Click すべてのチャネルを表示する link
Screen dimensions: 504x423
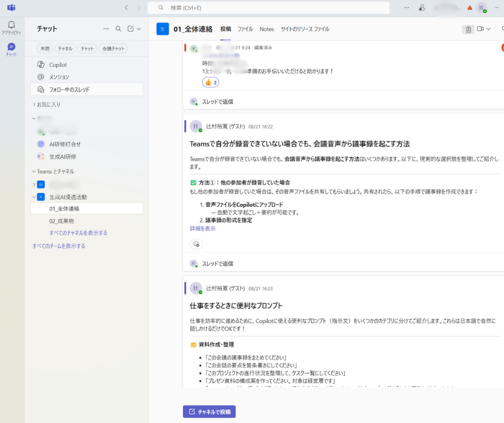point(78,233)
